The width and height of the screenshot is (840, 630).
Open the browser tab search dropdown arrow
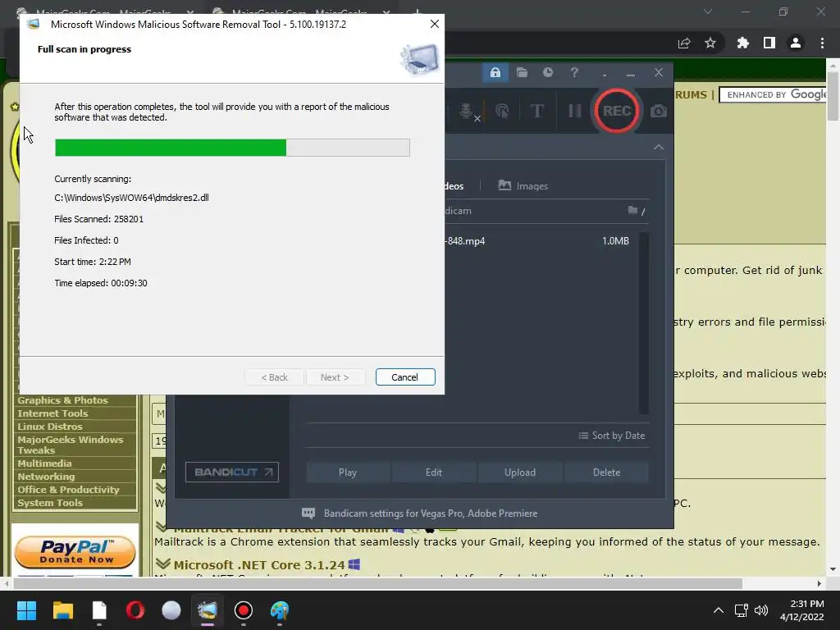pos(708,11)
